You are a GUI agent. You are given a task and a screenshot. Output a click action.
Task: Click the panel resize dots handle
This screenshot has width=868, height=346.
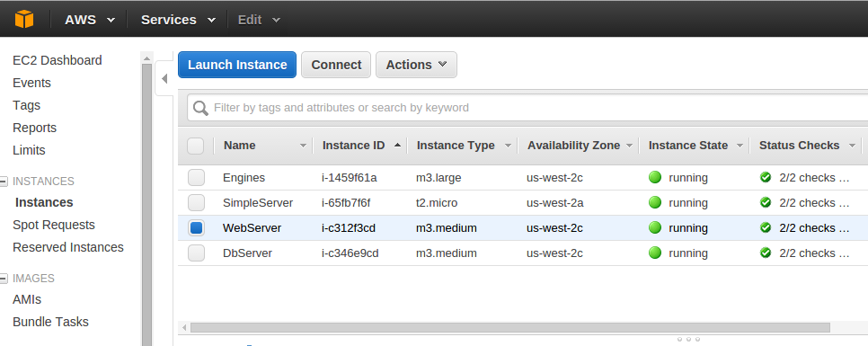coord(688,339)
